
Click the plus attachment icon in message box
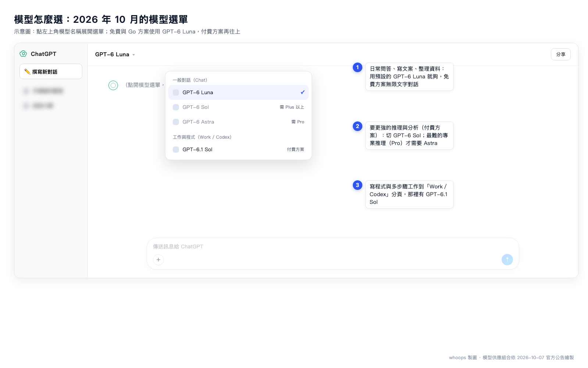(158, 260)
